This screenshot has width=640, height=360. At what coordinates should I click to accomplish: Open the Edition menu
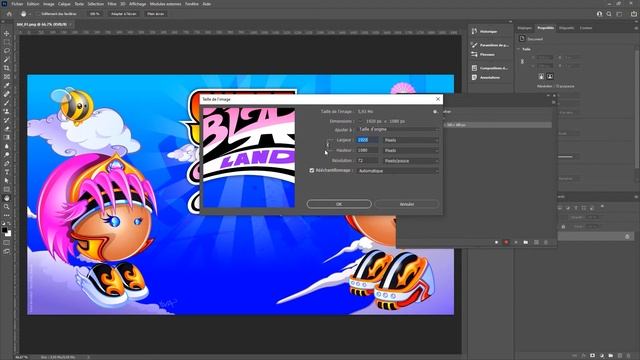(33, 4)
